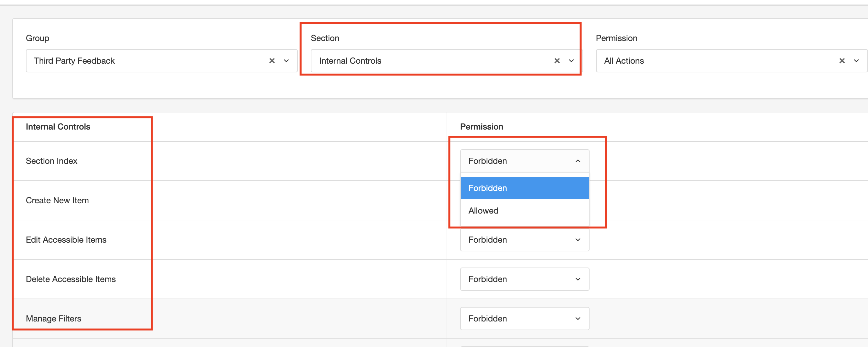Screen dimensions: 868x347
Task: Choose Forbidden option in open list
Action: coord(525,188)
